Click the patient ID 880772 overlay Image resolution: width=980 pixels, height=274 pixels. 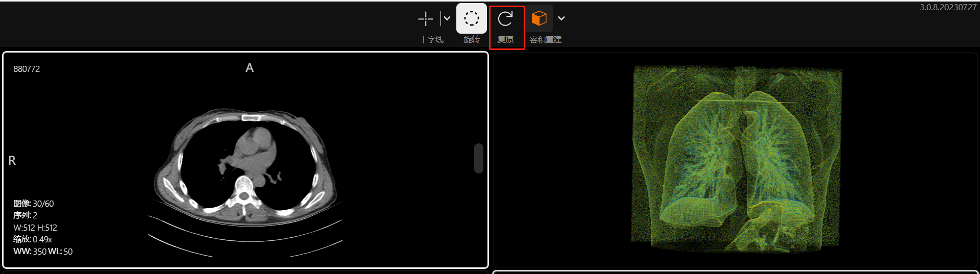coord(27,69)
